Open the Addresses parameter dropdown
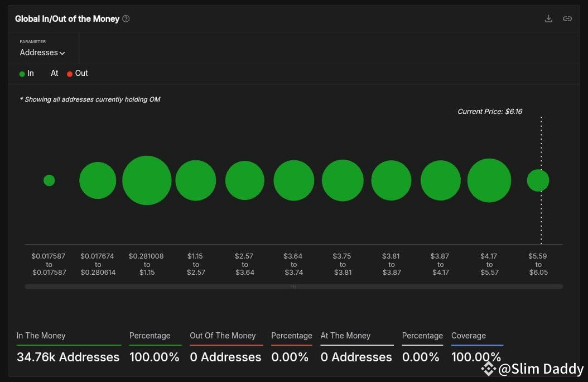This screenshot has width=588, height=382. click(42, 52)
